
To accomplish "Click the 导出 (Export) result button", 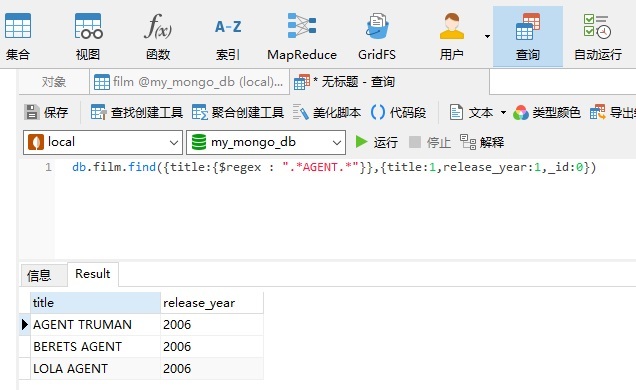I will 612,112.
